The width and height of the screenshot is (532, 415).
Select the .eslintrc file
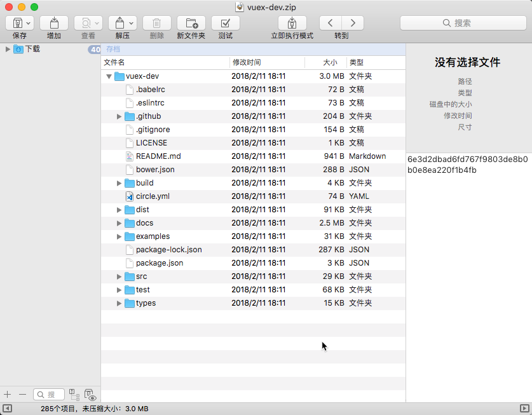pyautogui.click(x=253, y=103)
